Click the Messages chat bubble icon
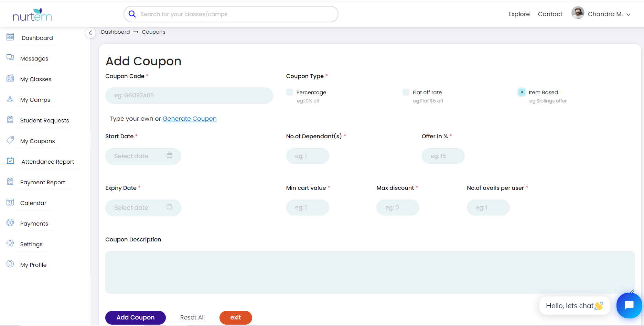This screenshot has height=326, width=644. [x=10, y=57]
